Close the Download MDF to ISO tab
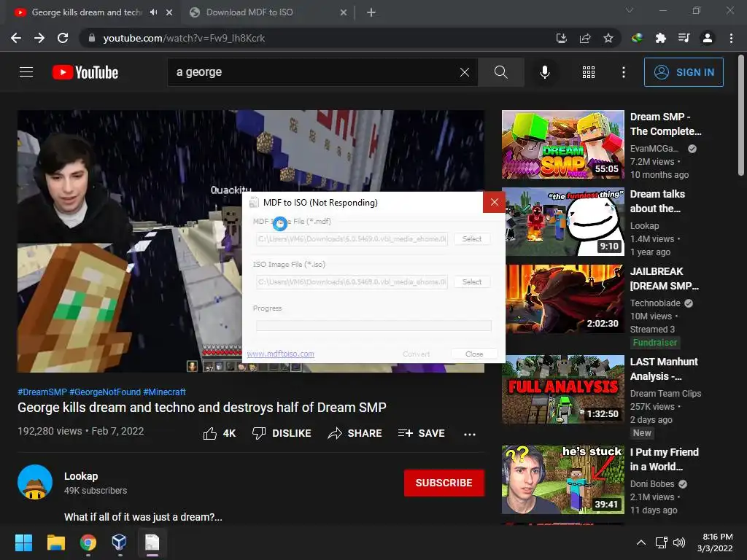 pyautogui.click(x=344, y=12)
